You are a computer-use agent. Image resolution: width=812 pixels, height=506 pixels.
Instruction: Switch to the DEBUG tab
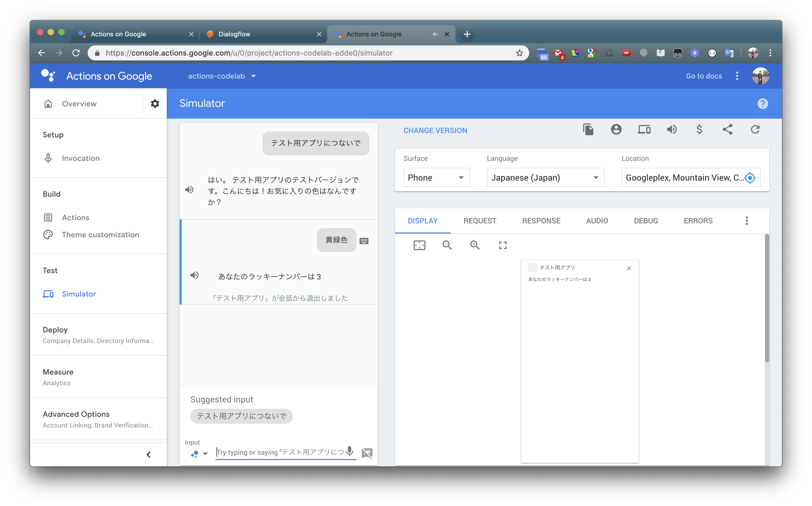tap(646, 220)
